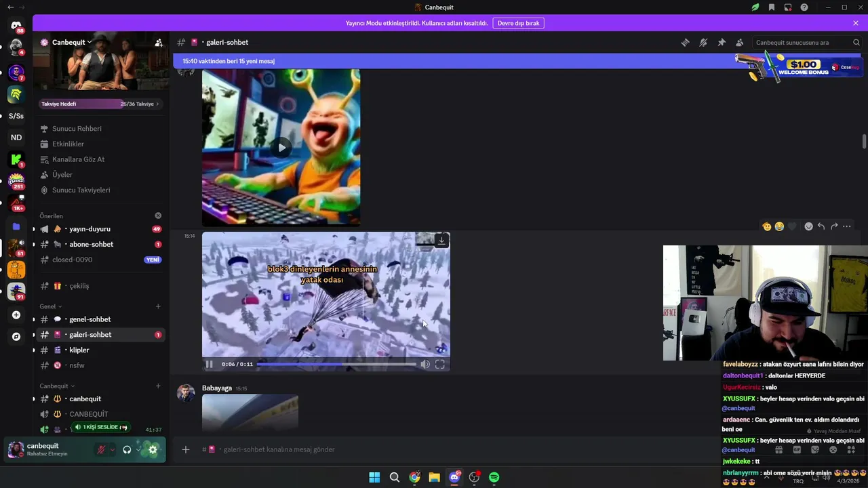Open the closed-0090 channel
The width and height of the screenshot is (868, 488).
tap(100, 260)
